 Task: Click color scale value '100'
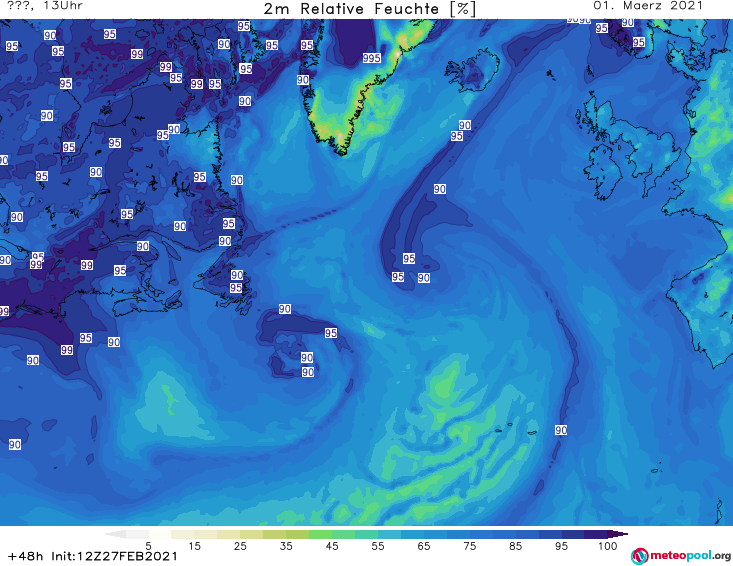tap(608, 546)
